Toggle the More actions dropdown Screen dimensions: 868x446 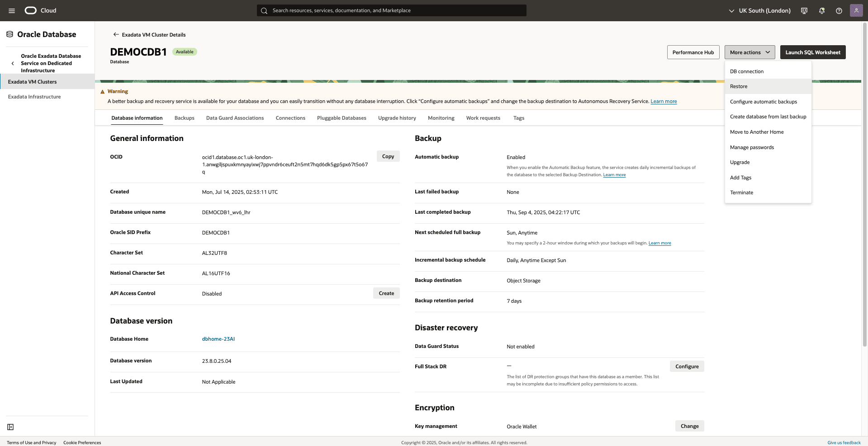[x=749, y=52]
